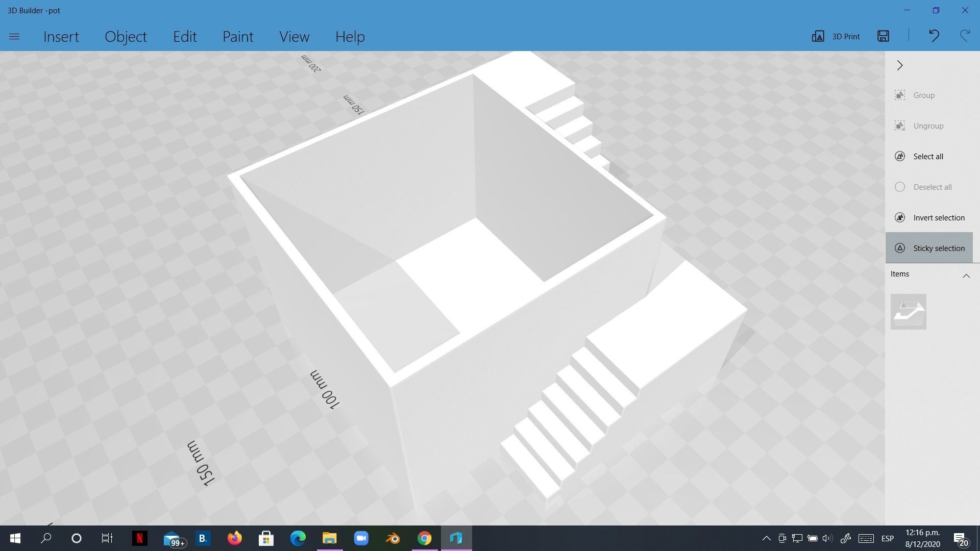Open the Edit menu
The height and width of the screenshot is (551, 980).
pos(185,37)
